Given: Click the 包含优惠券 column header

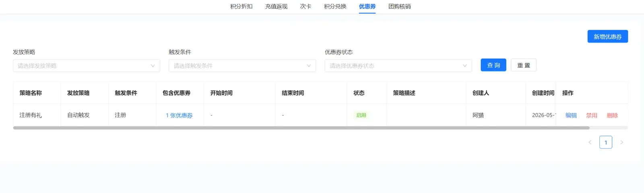Looking at the screenshot, I should coord(180,93).
